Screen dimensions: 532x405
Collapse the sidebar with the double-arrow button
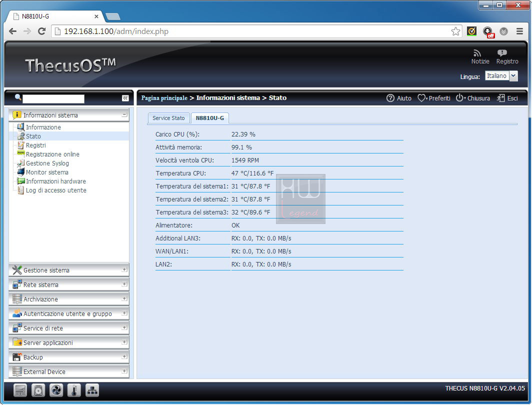click(x=125, y=98)
